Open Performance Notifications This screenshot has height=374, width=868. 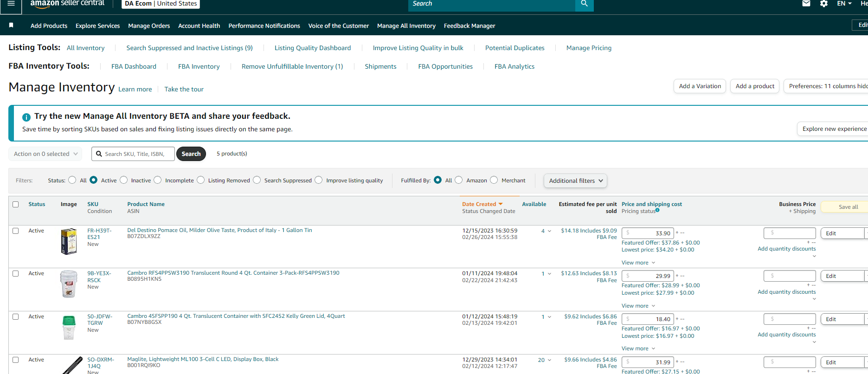(x=264, y=26)
